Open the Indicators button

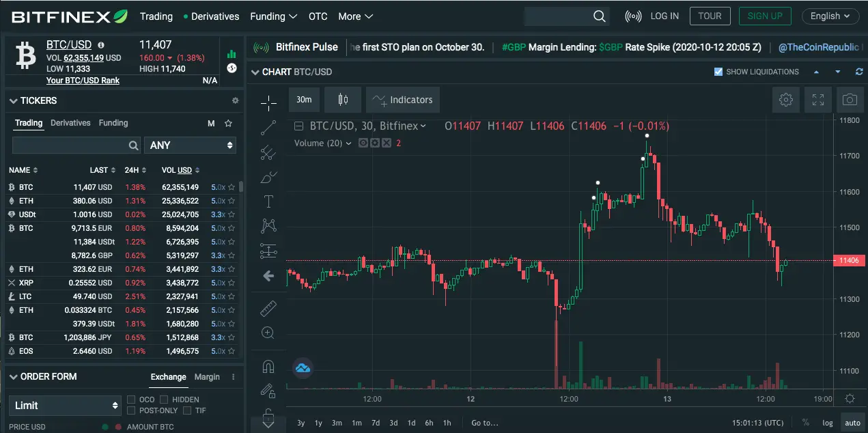point(402,100)
